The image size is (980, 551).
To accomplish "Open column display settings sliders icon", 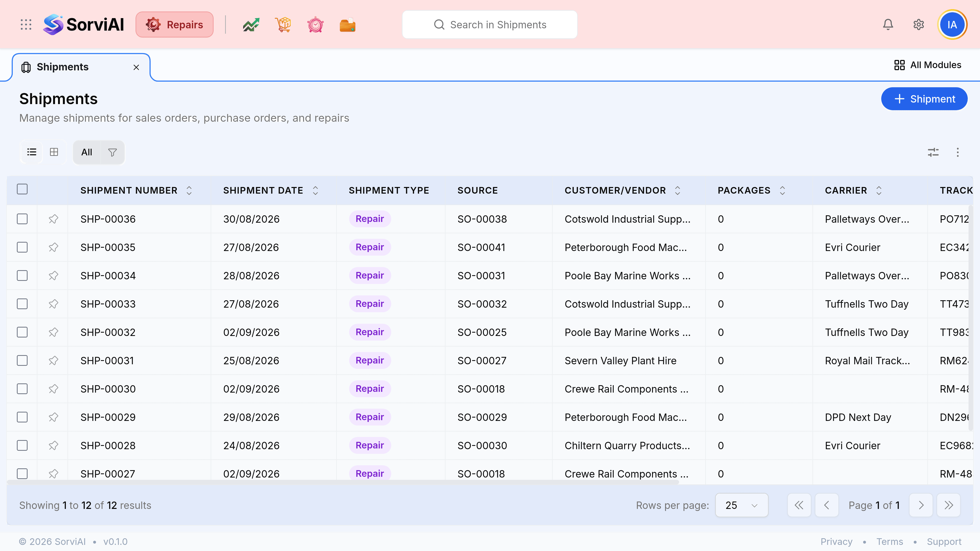I will (x=933, y=153).
